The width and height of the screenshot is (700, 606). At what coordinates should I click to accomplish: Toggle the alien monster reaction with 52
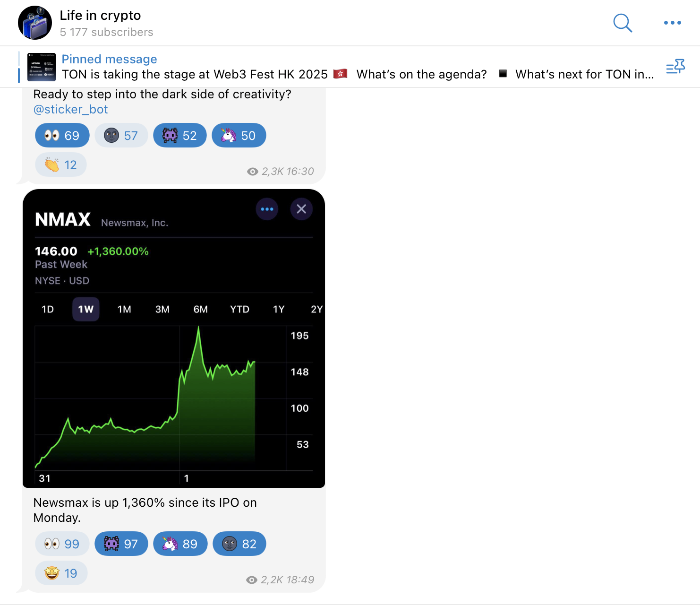click(x=179, y=136)
